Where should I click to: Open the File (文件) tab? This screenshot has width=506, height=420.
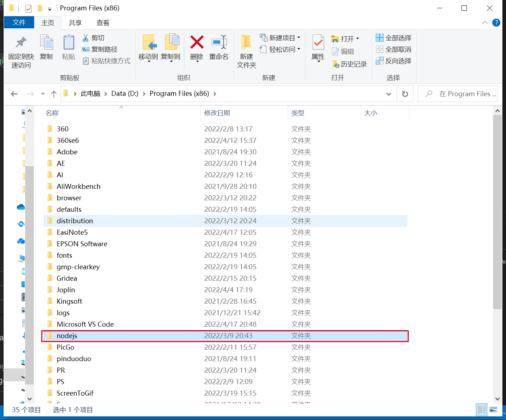19,22
